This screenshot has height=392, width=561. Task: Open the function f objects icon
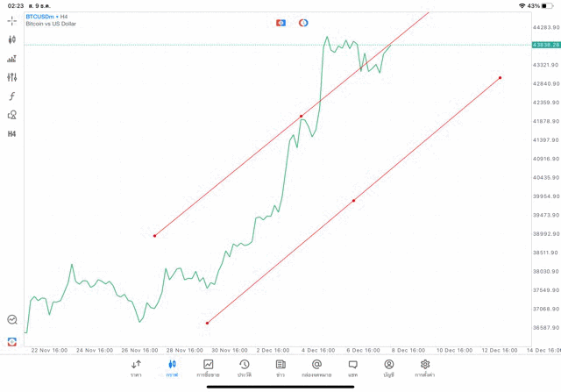pos(12,96)
